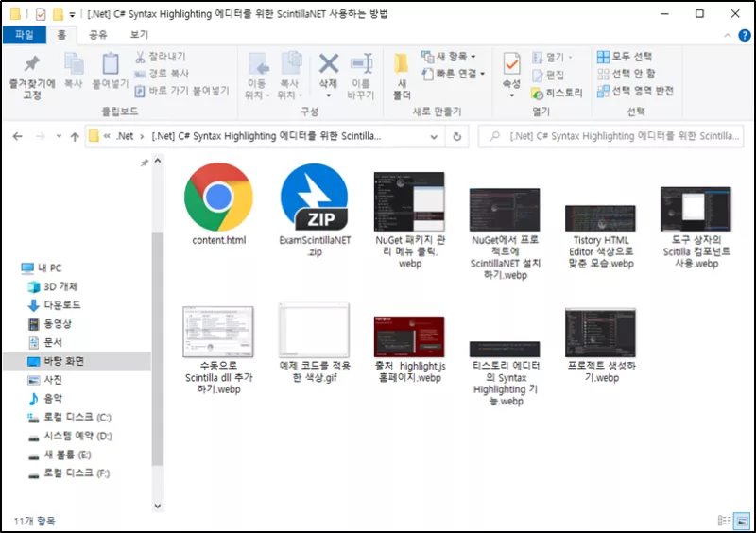The height and width of the screenshot is (533, 756).
Task: Expand address bar history dropdown
Action: 434,137
